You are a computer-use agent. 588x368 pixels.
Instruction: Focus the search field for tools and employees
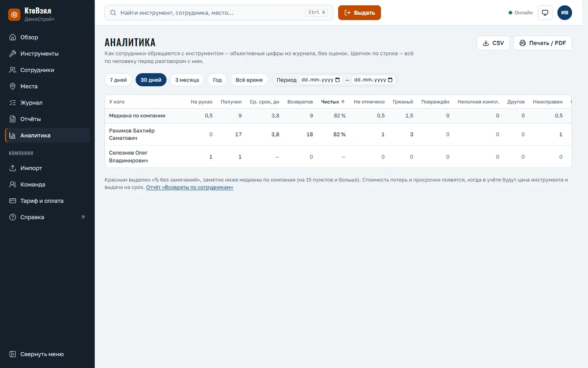coord(219,13)
